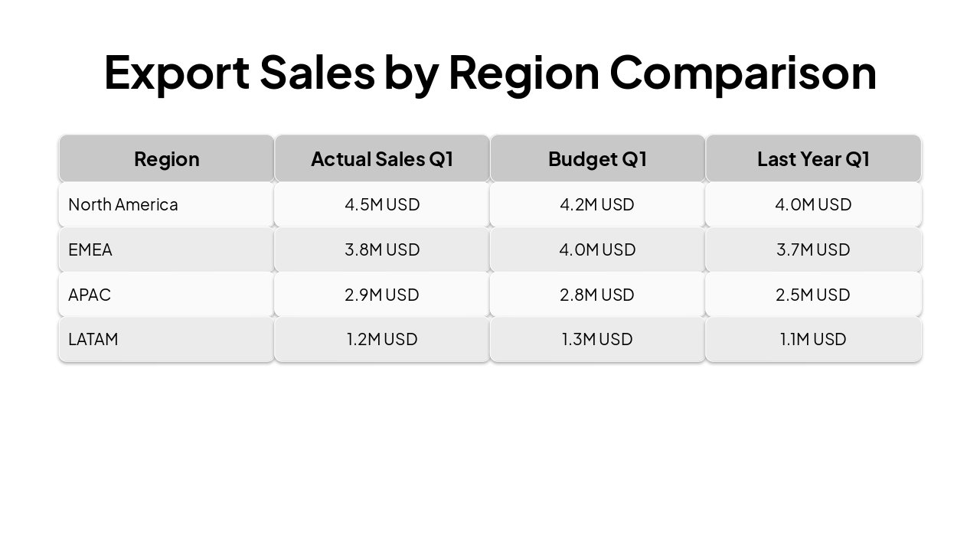Click the 1.1M USD last year cell
This screenshot has height=551, width=980.
coord(813,339)
